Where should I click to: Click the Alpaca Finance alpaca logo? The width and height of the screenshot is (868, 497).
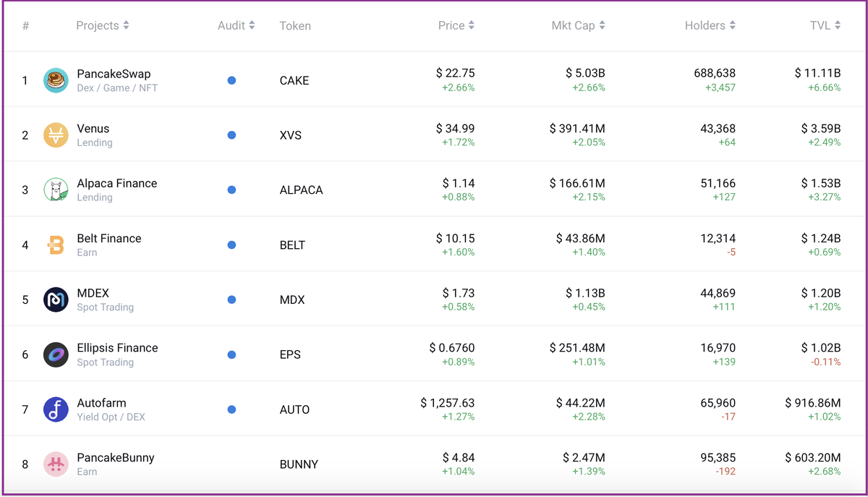coord(56,190)
